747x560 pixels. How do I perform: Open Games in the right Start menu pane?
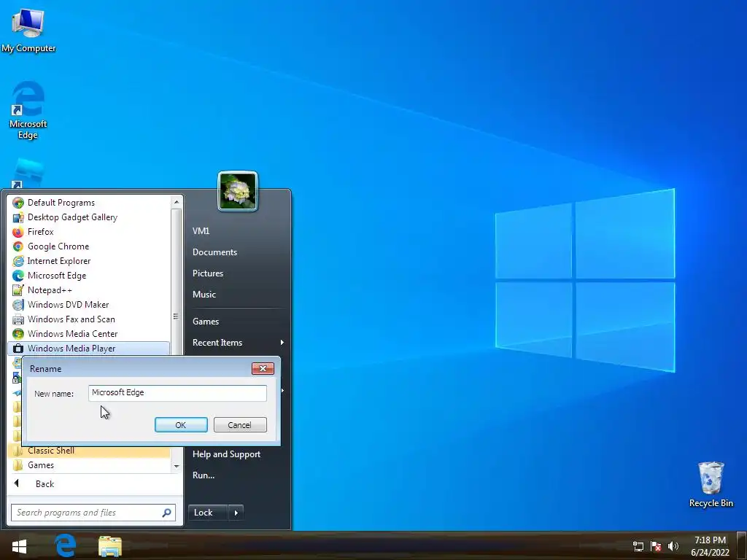206,322
